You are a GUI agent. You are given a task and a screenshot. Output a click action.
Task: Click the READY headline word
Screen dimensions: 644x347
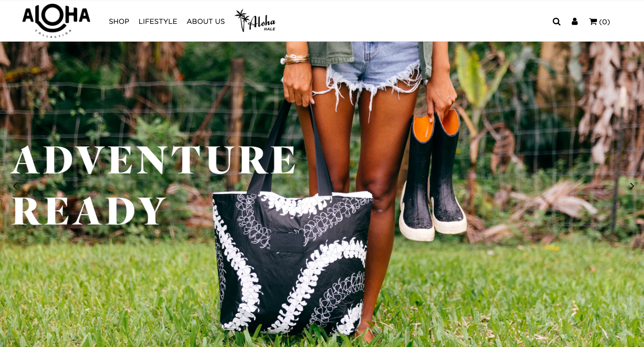(x=89, y=211)
